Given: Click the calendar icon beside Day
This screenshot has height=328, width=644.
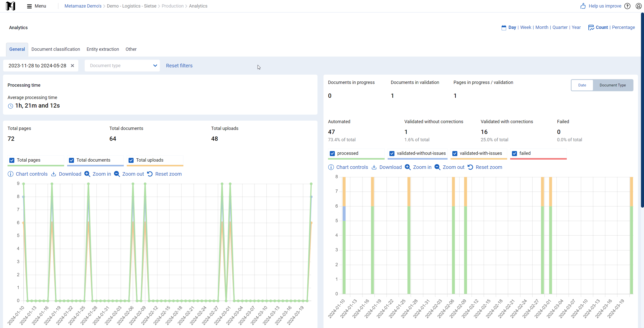Looking at the screenshot, I should tap(504, 27).
